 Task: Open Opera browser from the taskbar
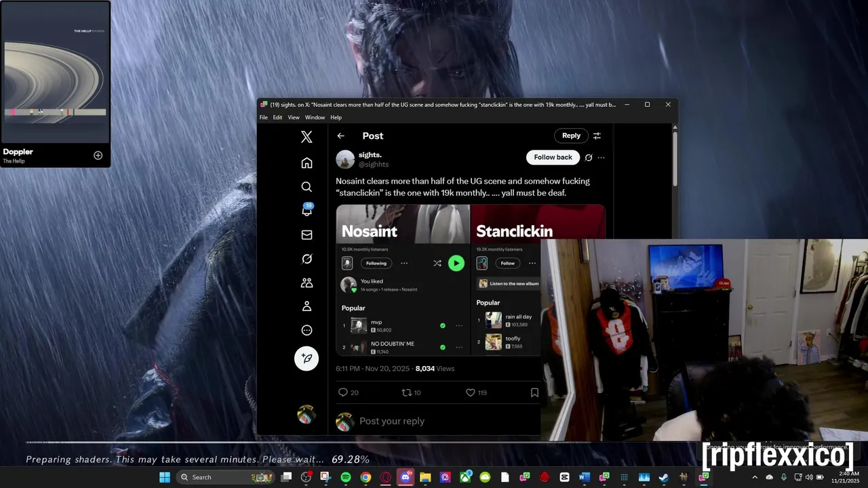point(384,477)
